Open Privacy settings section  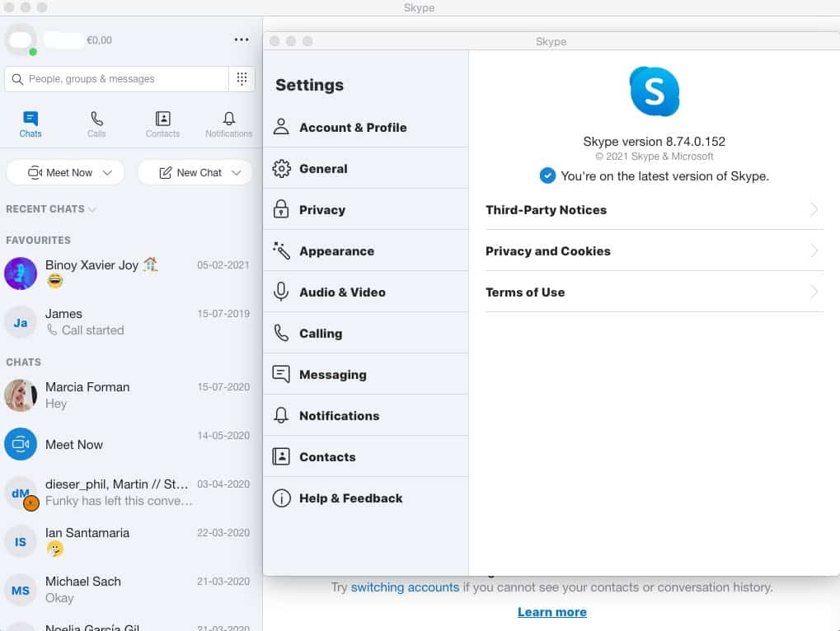[x=366, y=209]
